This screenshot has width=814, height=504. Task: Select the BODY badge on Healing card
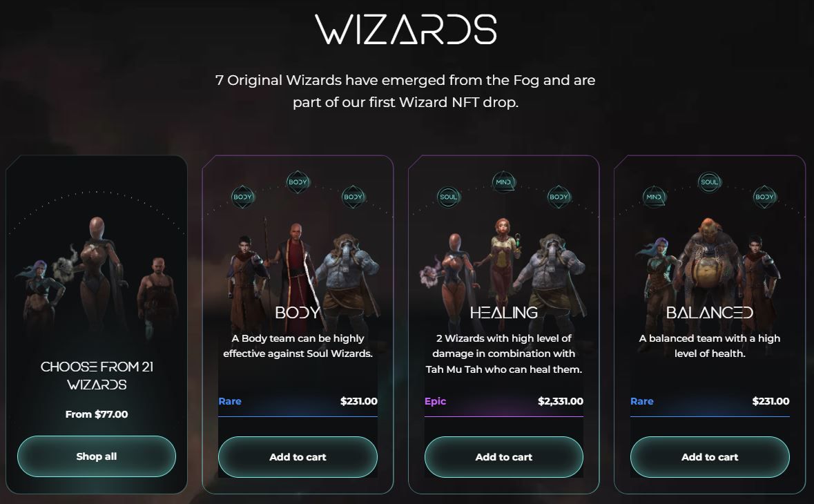(x=559, y=197)
